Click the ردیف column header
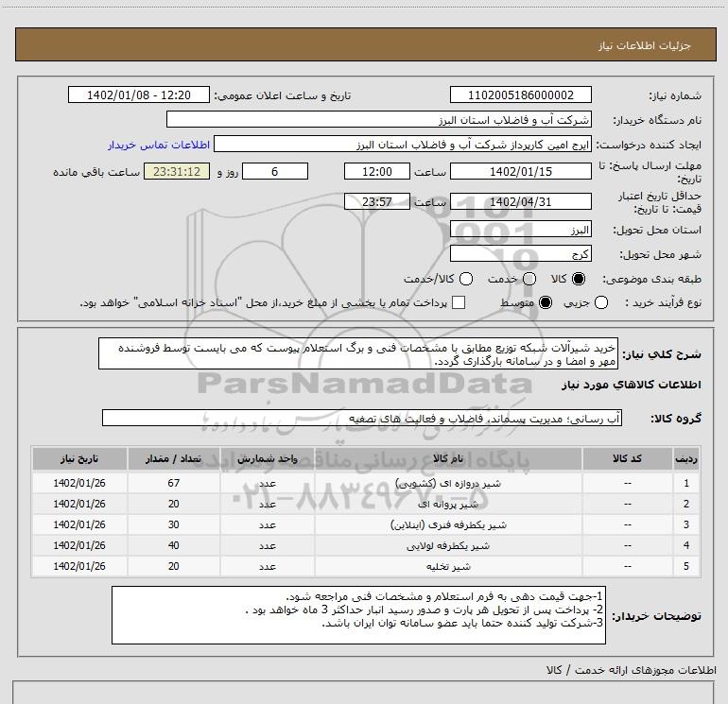 [686, 459]
